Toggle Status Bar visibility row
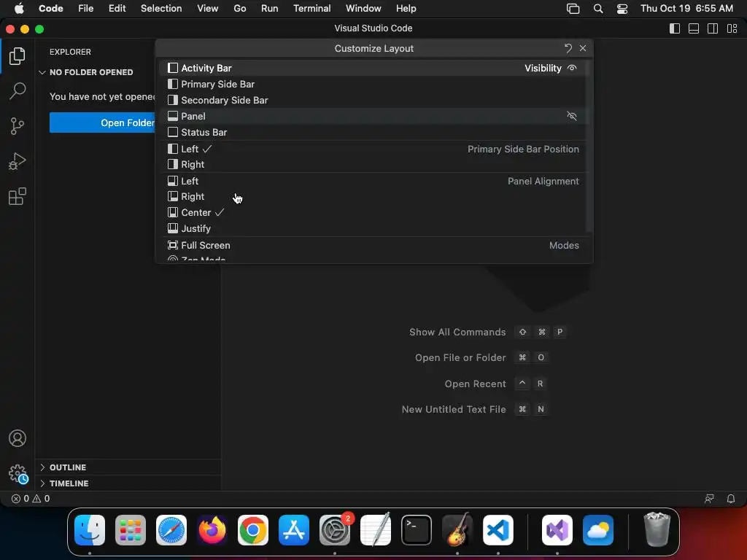Screen dimensions: 747x560 (x=374, y=133)
